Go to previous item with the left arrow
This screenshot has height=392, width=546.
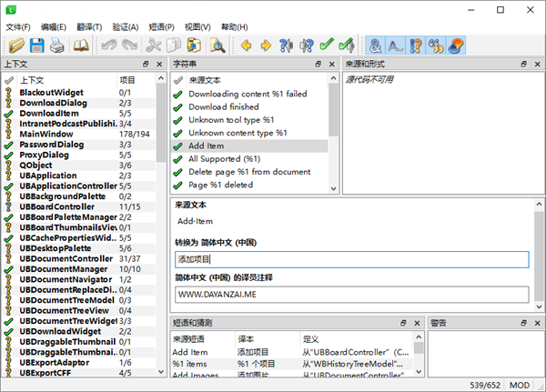[x=246, y=45]
